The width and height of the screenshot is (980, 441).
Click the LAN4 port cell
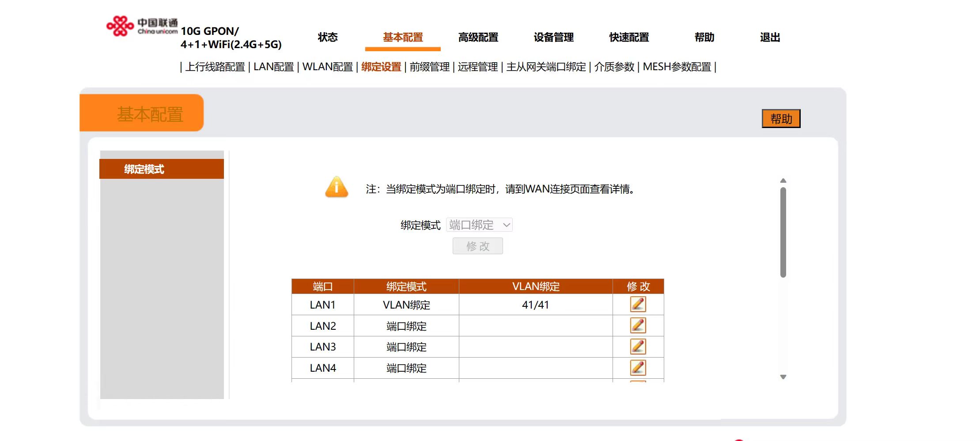pos(323,368)
